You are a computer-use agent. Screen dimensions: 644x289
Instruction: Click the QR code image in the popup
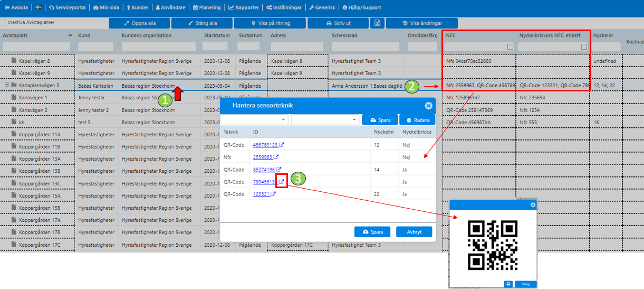click(x=493, y=245)
